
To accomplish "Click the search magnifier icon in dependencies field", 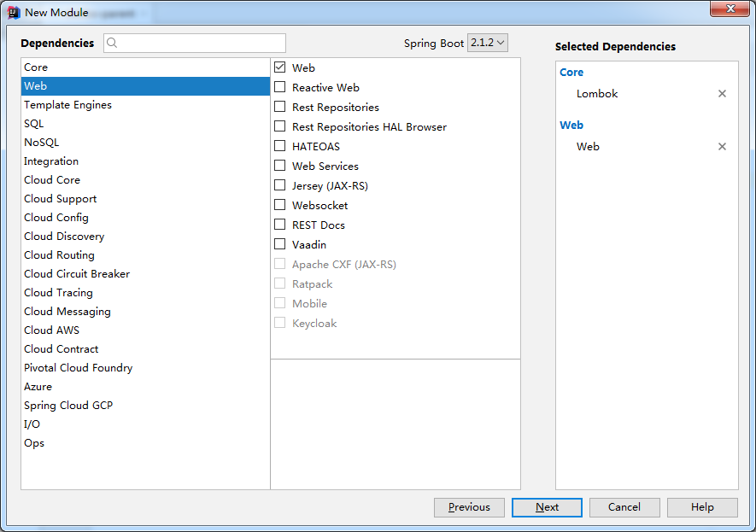I will (x=112, y=43).
